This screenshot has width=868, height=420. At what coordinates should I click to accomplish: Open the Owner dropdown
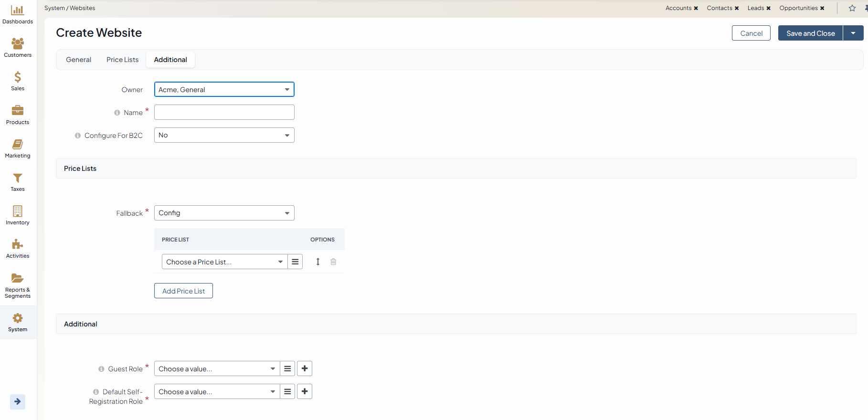pyautogui.click(x=224, y=89)
